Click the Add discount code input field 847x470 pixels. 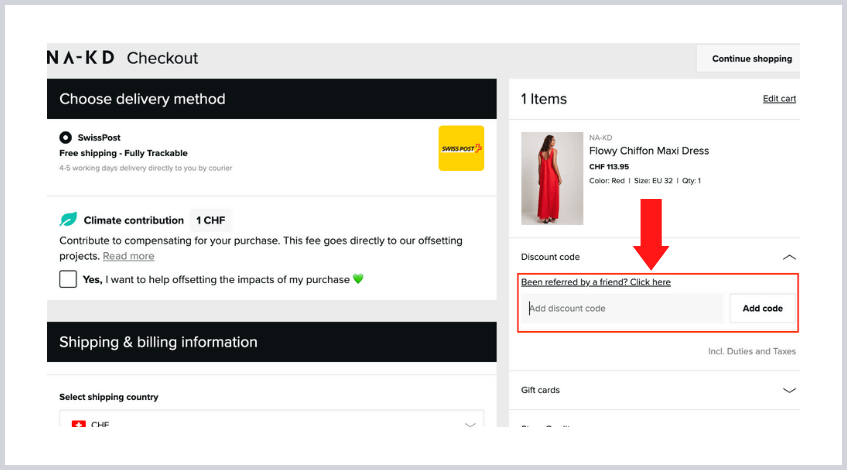(x=622, y=308)
